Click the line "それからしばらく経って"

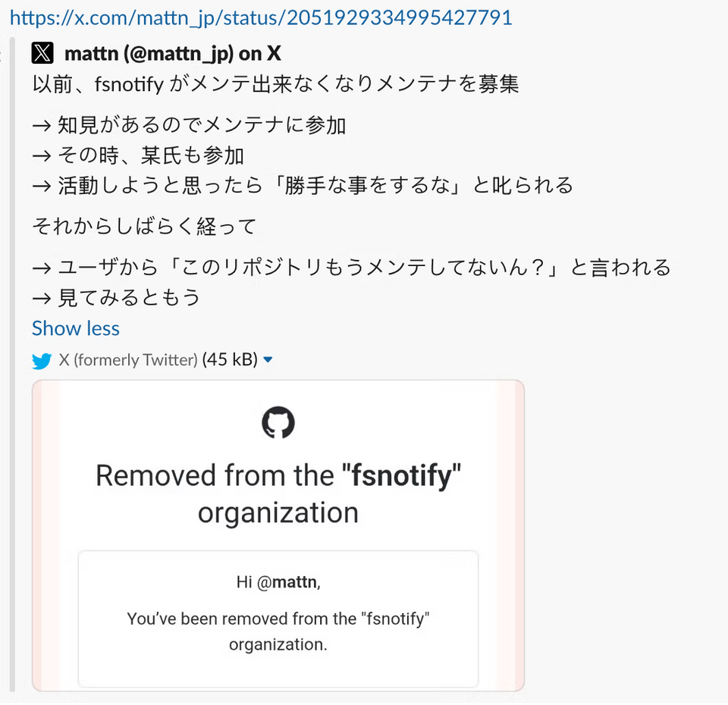coord(144,227)
